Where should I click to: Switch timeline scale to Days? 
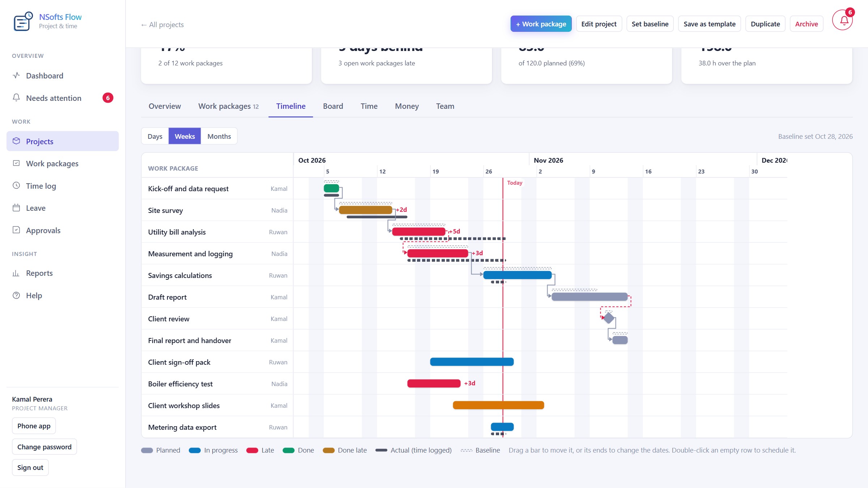click(x=155, y=136)
